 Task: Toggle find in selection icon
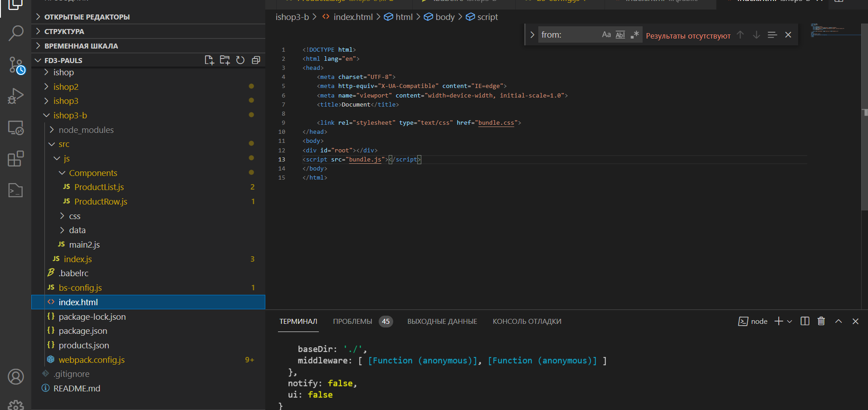coord(772,35)
